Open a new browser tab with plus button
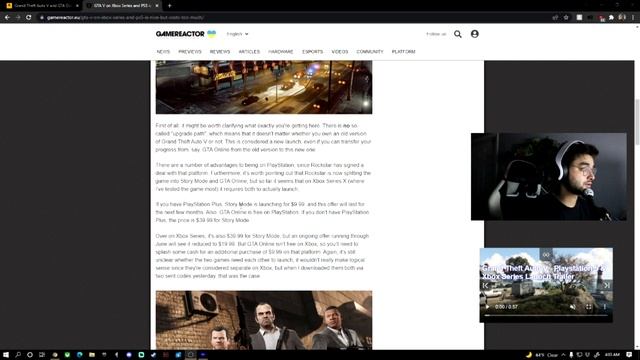This screenshot has width=640, height=360. point(169,6)
